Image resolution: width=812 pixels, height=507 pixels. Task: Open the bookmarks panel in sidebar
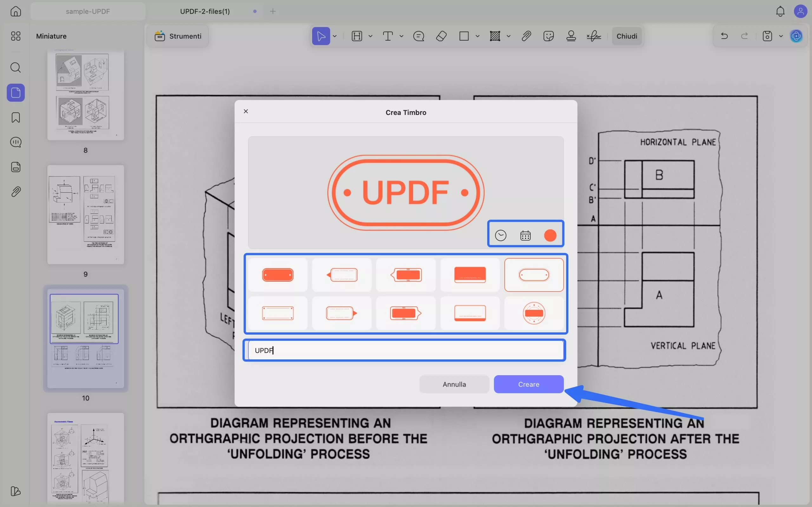16,117
